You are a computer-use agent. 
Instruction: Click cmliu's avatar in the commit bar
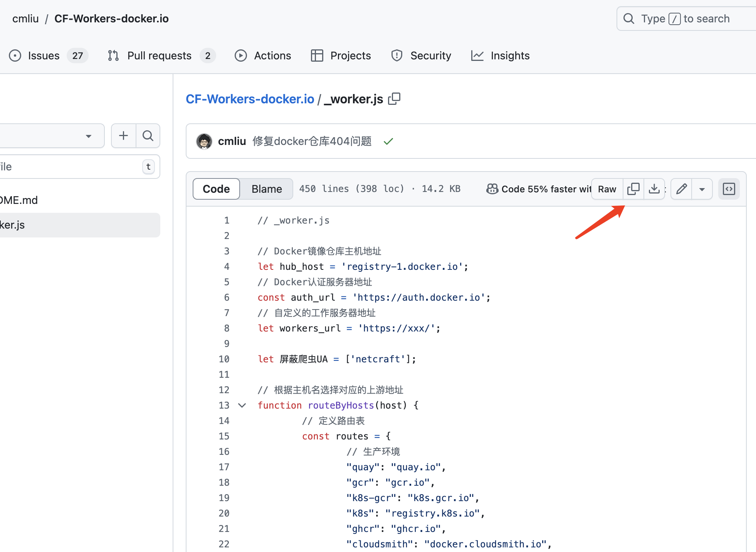pyautogui.click(x=204, y=141)
